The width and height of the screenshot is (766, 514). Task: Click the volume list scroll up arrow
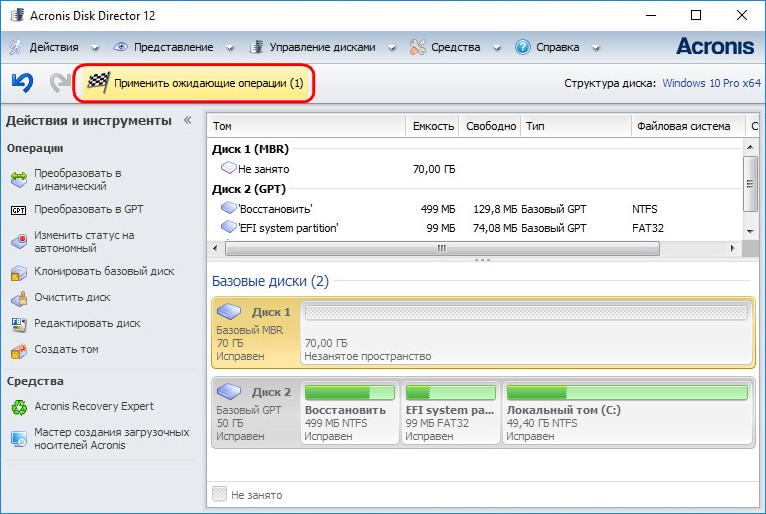(x=750, y=147)
